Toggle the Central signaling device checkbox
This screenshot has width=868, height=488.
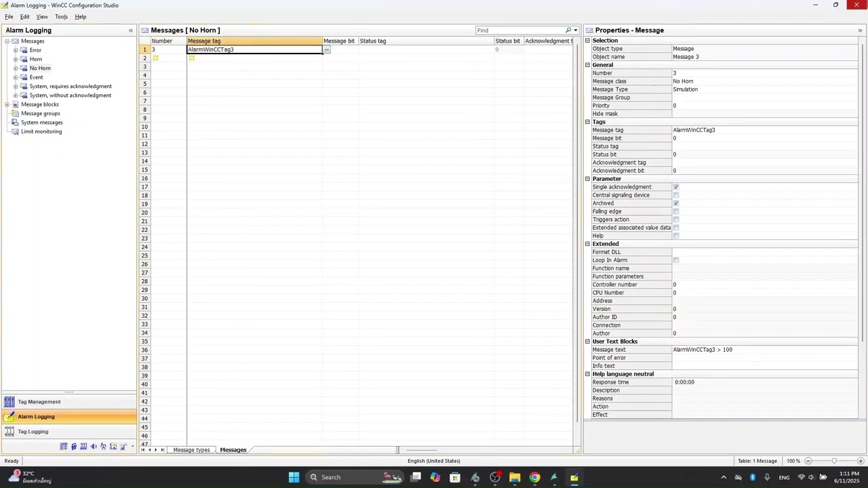(x=676, y=195)
